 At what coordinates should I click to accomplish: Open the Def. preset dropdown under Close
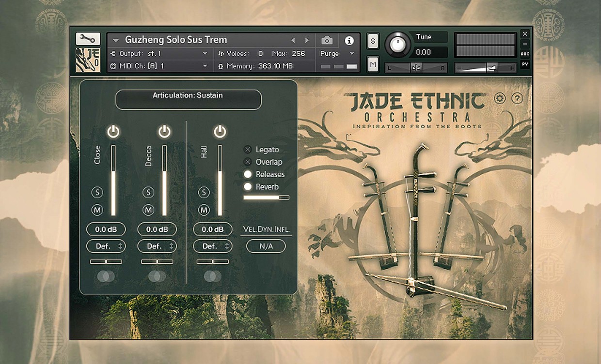106,246
